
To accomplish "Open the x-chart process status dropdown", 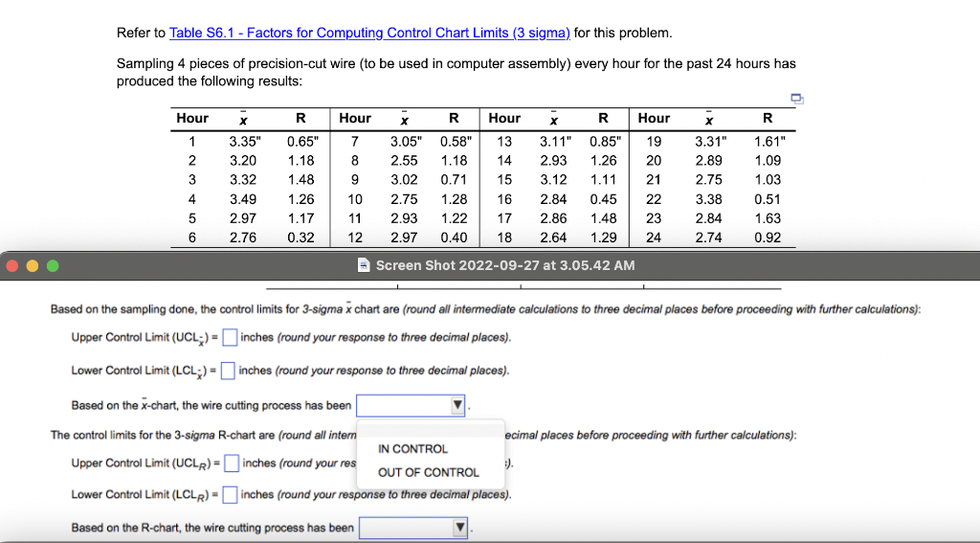I will 411,405.
